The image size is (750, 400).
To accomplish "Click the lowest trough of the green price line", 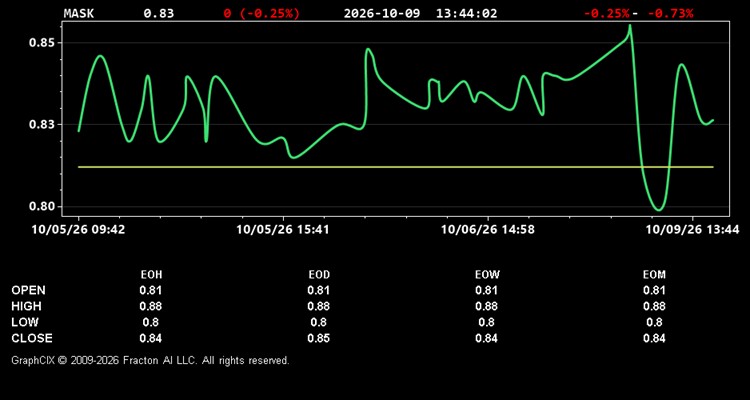I will pos(659,209).
